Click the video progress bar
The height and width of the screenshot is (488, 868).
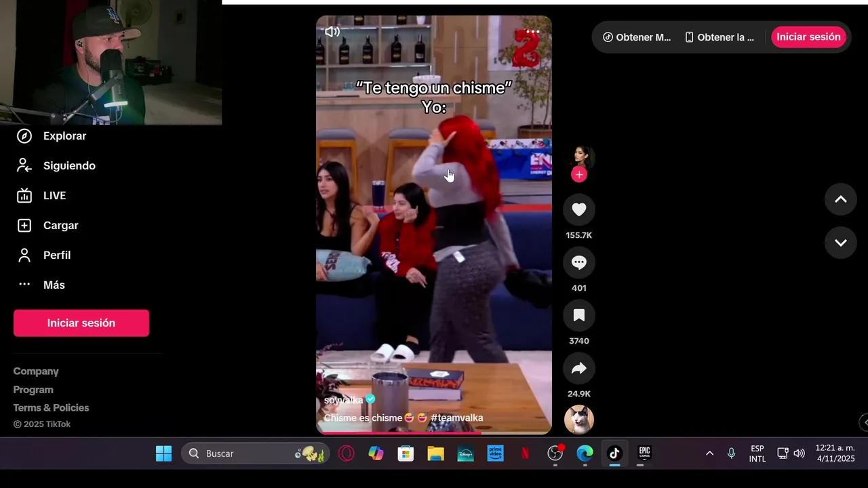coord(434,432)
